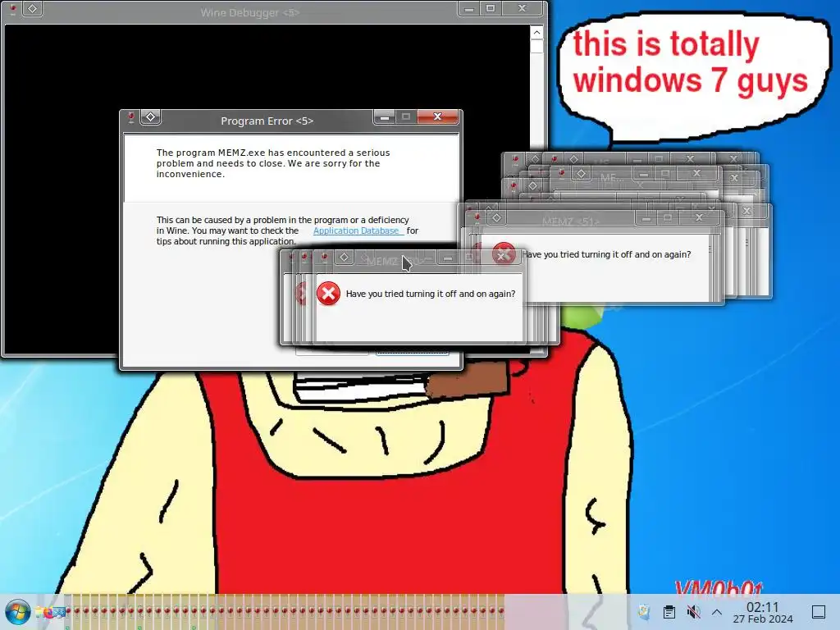840x630 pixels.
Task: Click the diamond button of the 'ME...' window
Action: (x=582, y=174)
